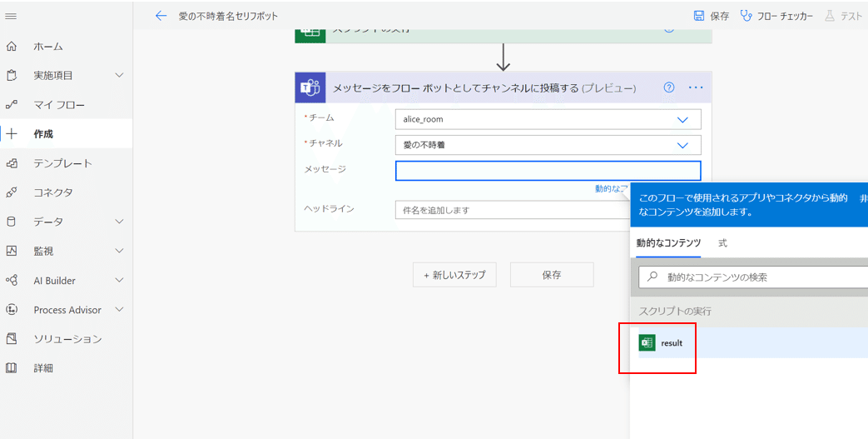Select the 動的なコンテンツ tab

click(668, 242)
